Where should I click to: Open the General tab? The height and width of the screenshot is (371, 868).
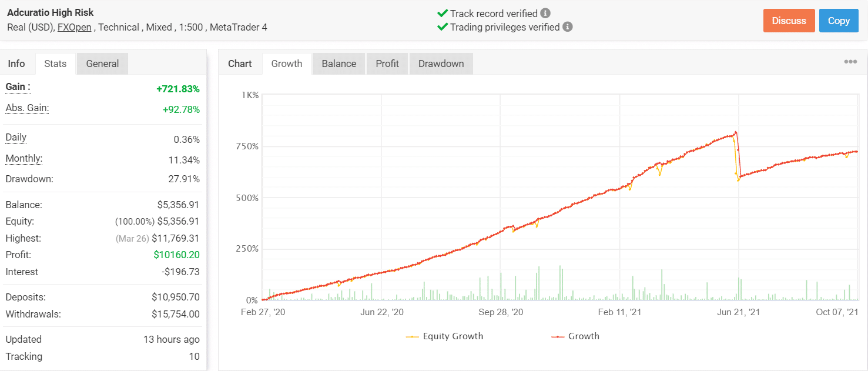(102, 63)
